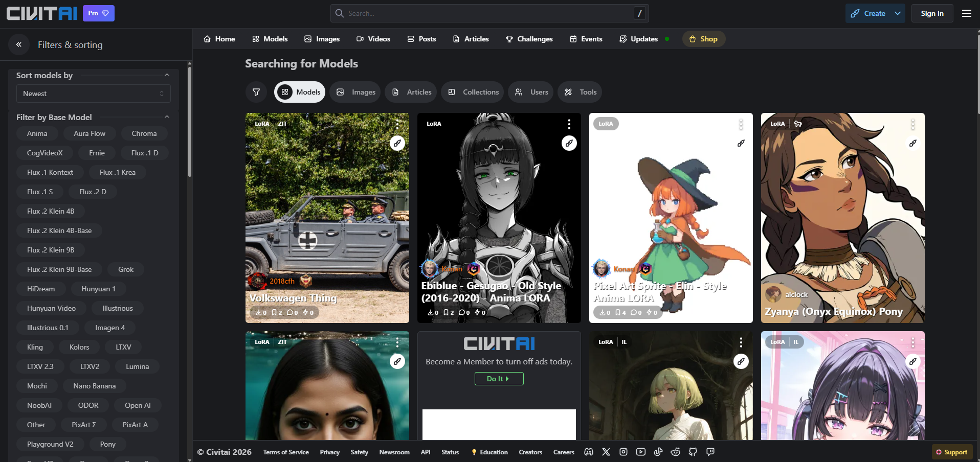Click the Civitai logo in the header
The image size is (980, 462).
pos(42,13)
